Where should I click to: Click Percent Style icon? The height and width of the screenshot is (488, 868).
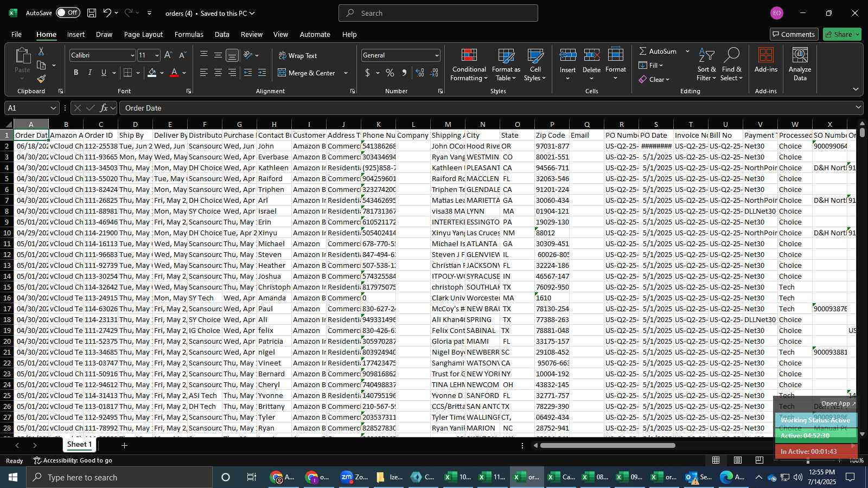point(390,73)
